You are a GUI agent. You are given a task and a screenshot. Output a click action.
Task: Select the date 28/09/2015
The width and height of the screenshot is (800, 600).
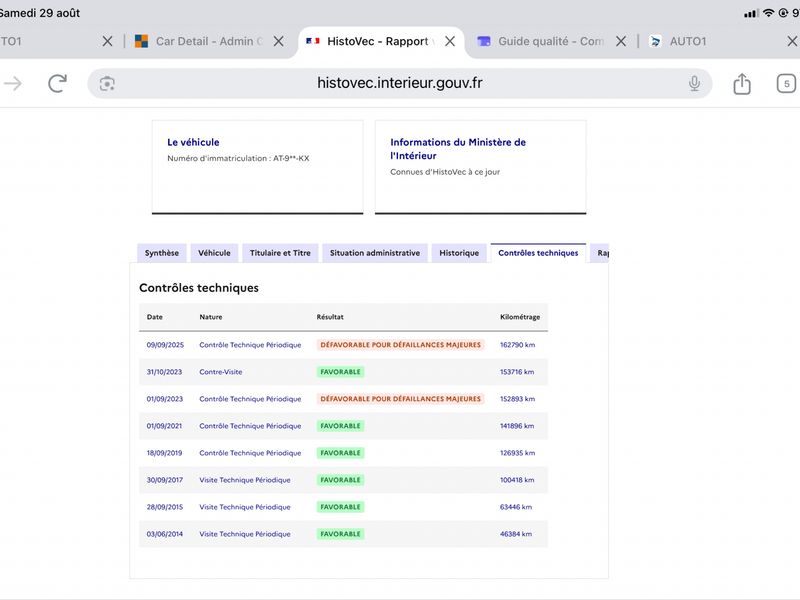point(165,507)
